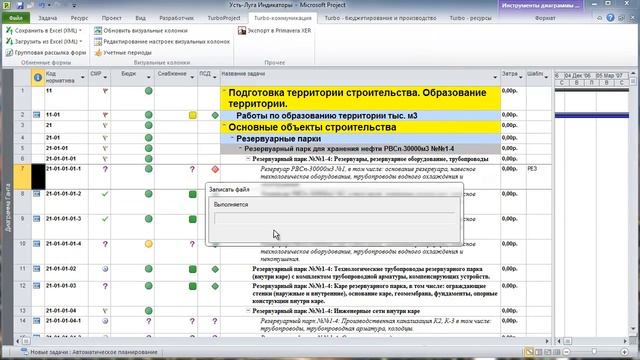The width and height of the screenshot is (640, 360).
Task: Switch to Turbo - бюджетирование и производство tab
Action: click(x=380, y=18)
